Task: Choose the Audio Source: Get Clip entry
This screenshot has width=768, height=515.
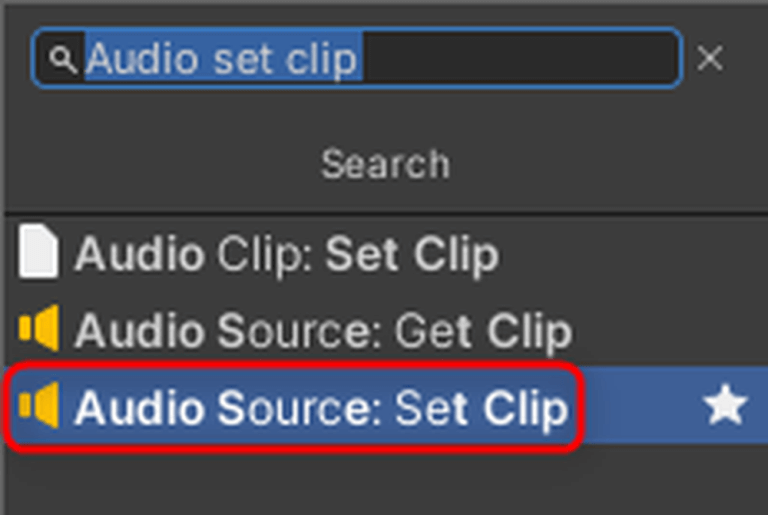Action: pyautogui.click(x=322, y=331)
